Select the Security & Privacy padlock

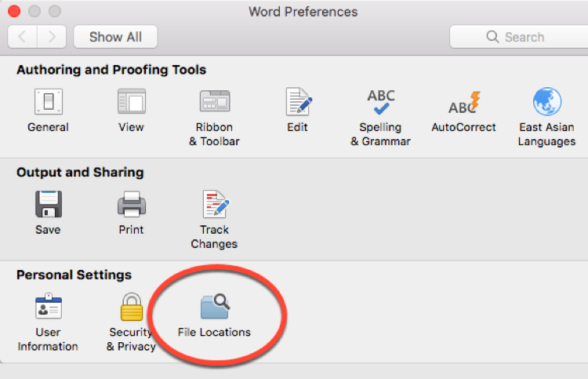[x=132, y=307]
